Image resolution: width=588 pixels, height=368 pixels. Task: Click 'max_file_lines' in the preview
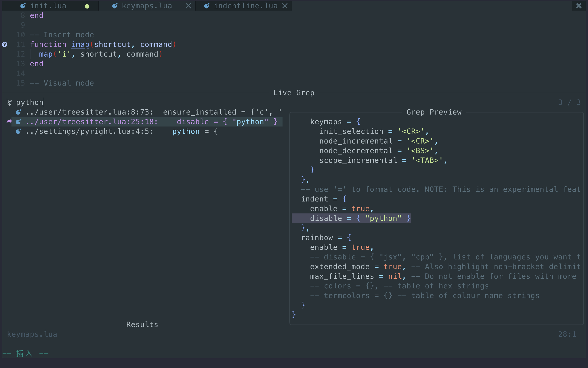342,276
